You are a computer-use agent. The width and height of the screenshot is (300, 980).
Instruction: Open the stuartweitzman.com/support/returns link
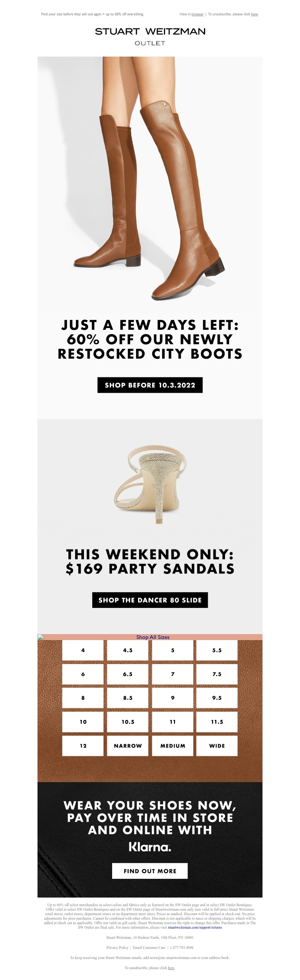[x=195, y=928]
